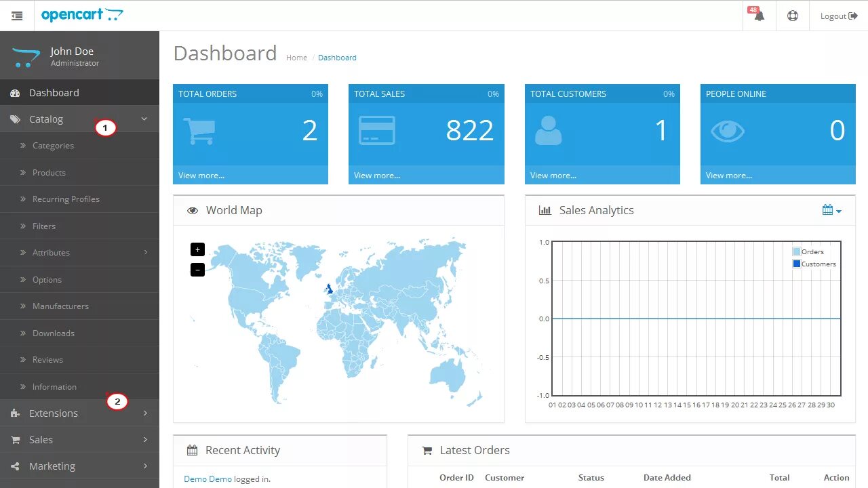This screenshot has width=868, height=488.
Task: Open Products in the Catalog menu
Action: [x=79, y=172]
